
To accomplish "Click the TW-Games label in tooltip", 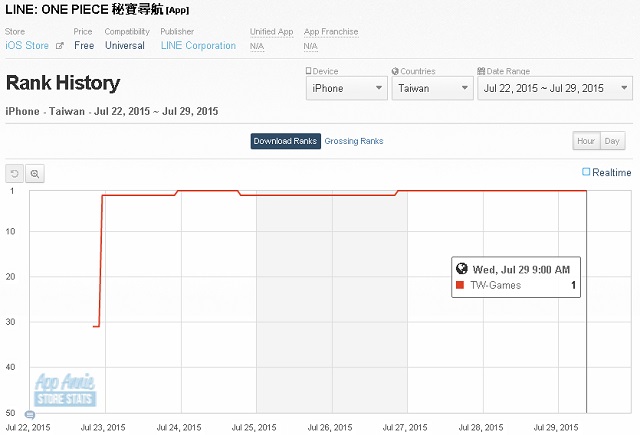I will [496, 285].
